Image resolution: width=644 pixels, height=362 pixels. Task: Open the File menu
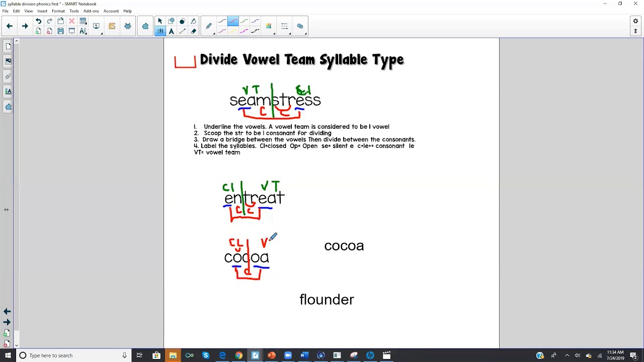(5, 11)
